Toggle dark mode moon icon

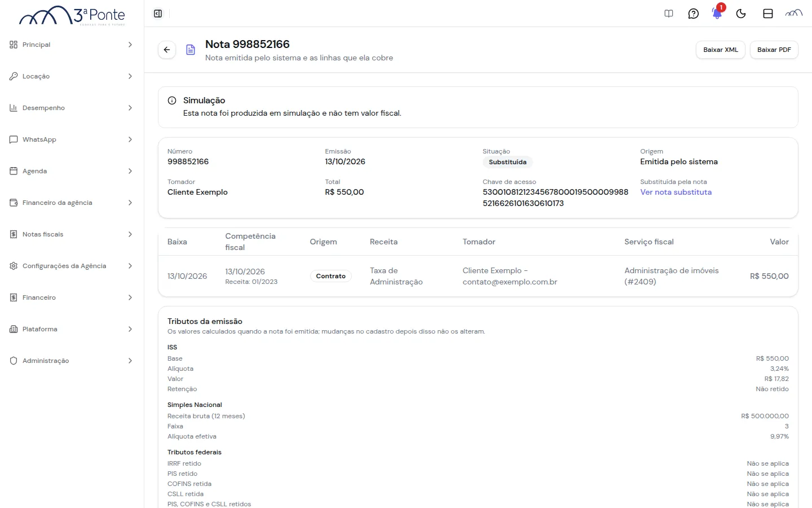tap(741, 14)
